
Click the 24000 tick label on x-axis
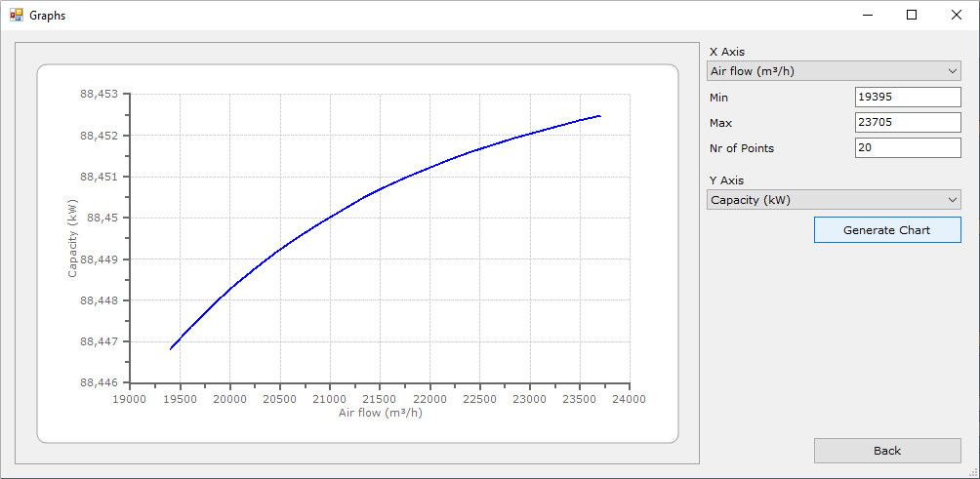tap(628, 399)
